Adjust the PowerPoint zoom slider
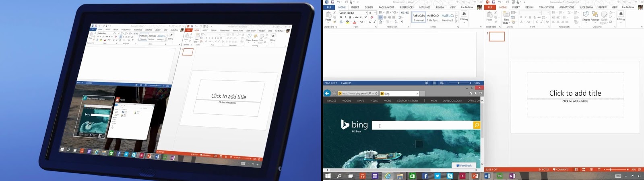This screenshot has width=644, height=181. [616, 170]
